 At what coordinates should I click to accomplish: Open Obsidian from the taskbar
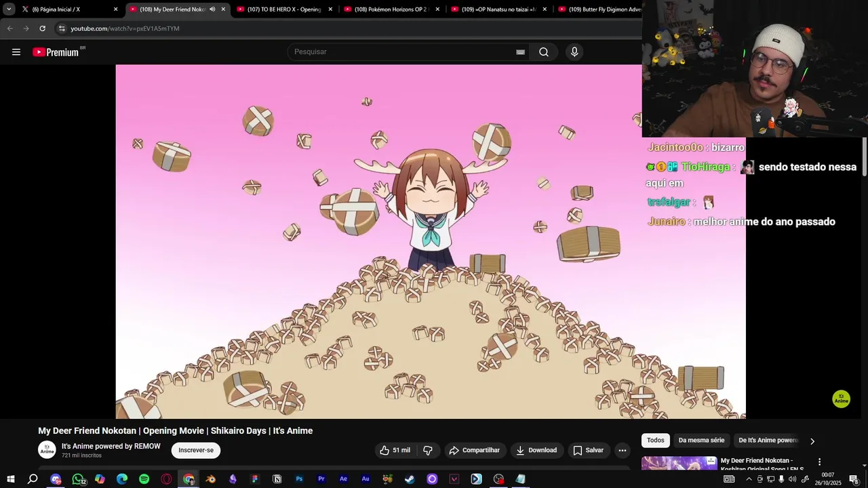pos(233,479)
